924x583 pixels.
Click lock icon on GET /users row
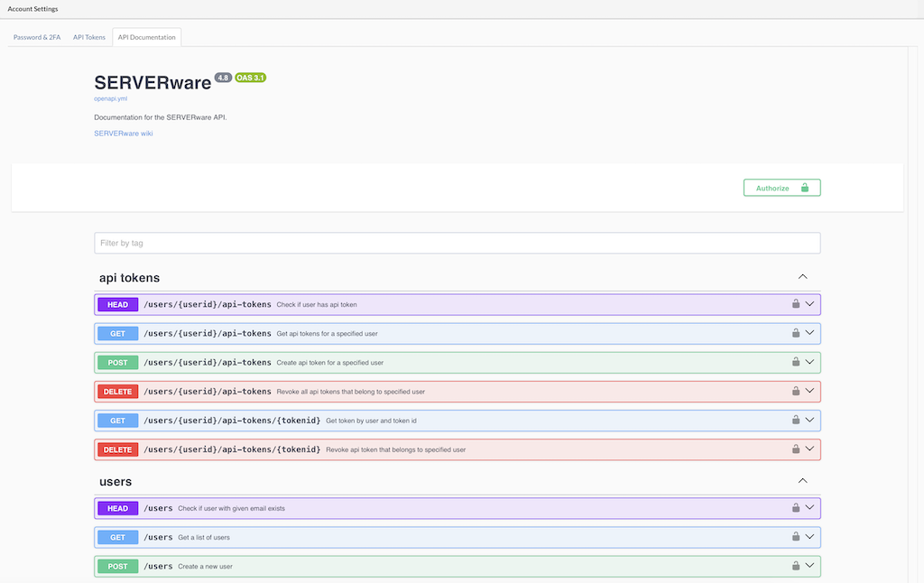(x=796, y=536)
